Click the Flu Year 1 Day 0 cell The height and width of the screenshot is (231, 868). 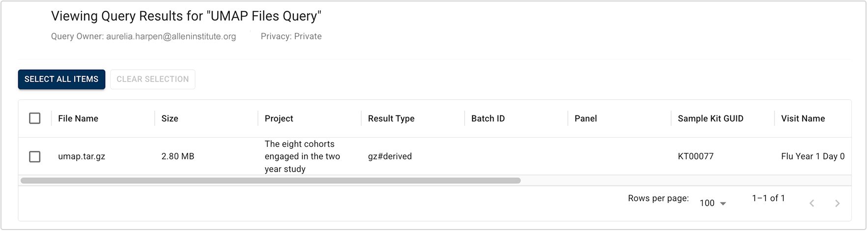tap(812, 157)
